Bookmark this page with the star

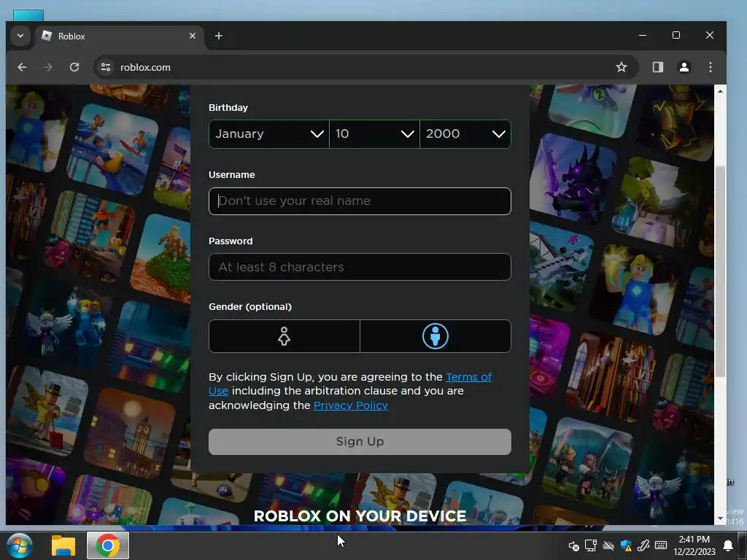click(x=622, y=67)
